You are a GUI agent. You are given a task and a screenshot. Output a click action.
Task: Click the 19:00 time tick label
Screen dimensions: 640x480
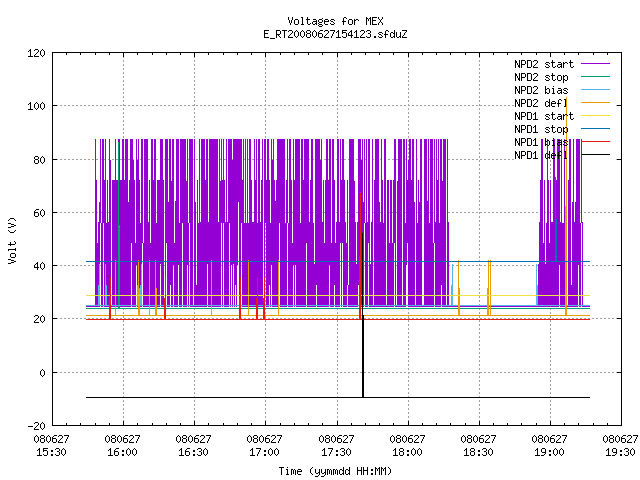[549, 452]
